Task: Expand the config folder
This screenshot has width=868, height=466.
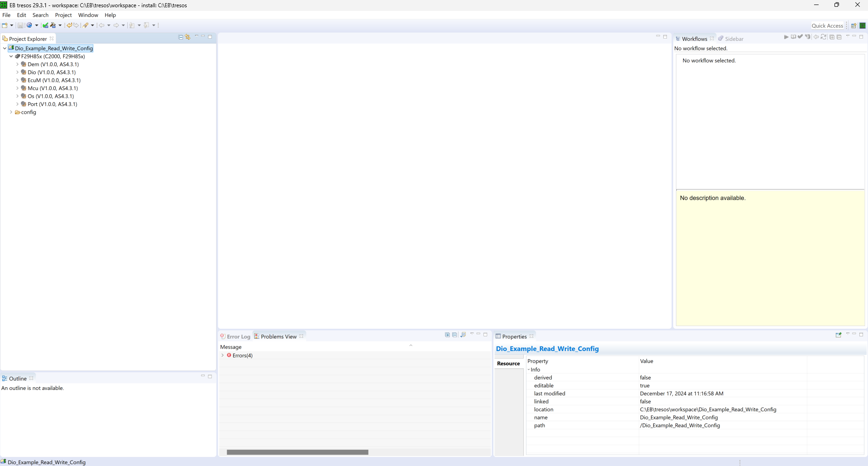Action: [11, 112]
